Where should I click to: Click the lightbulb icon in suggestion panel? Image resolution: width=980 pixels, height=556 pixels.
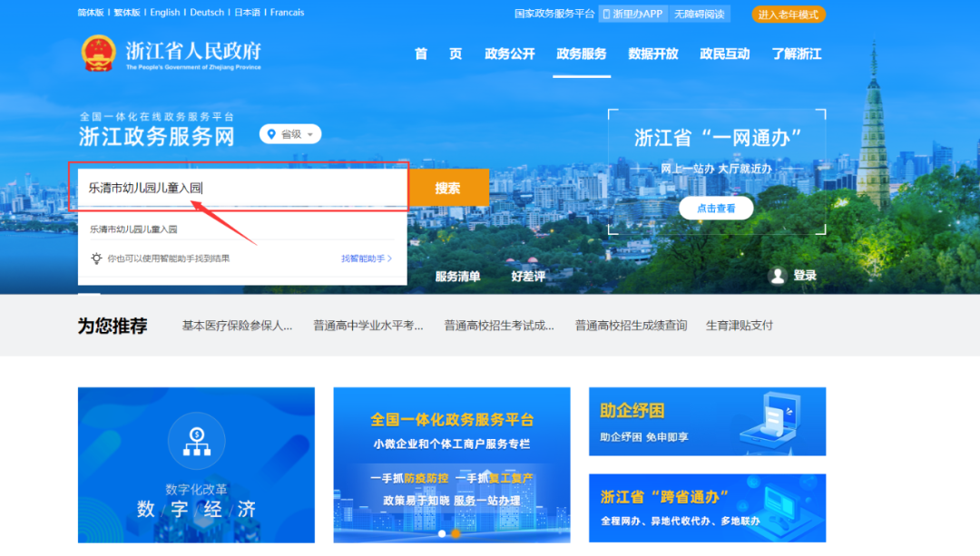pyautogui.click(x=96, y=258)
